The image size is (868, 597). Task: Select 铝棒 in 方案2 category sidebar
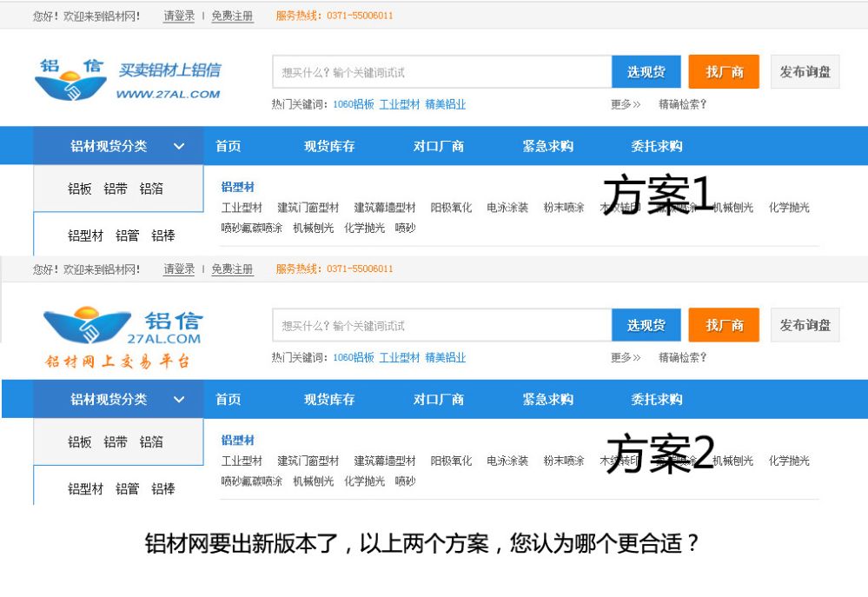[x=163, y=489]
